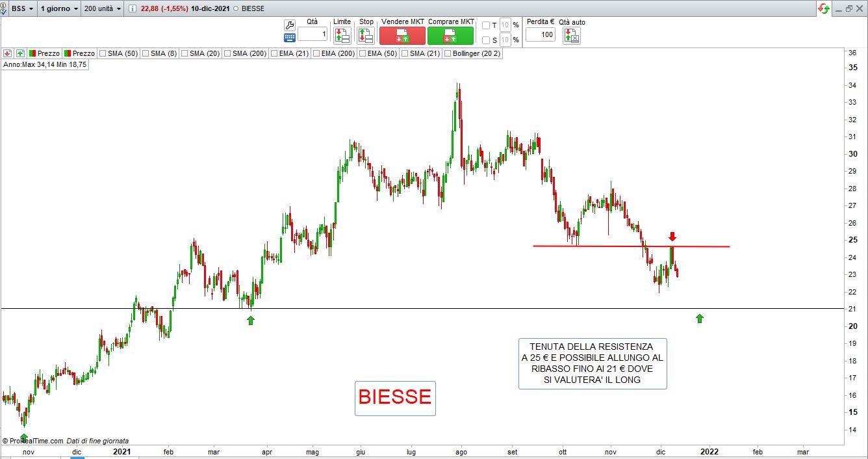Click the green up-arrow indicator icon
The height and width of the screenshot is (459, 868).
21,53
